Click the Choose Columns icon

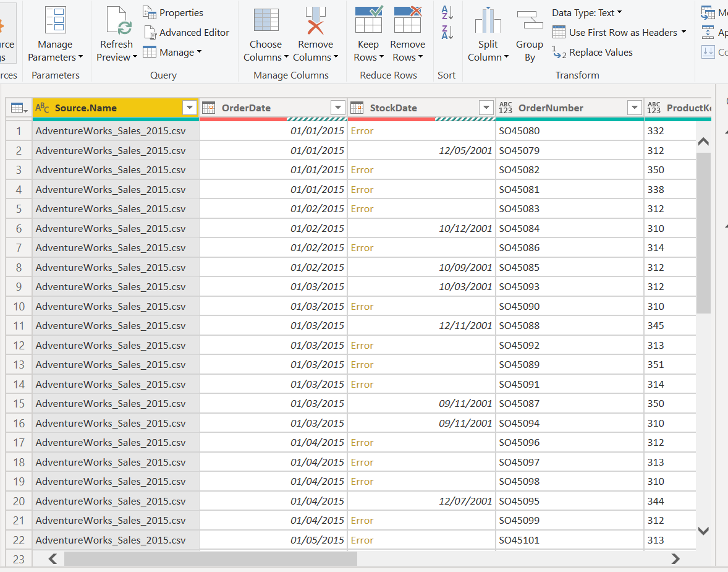266,20
